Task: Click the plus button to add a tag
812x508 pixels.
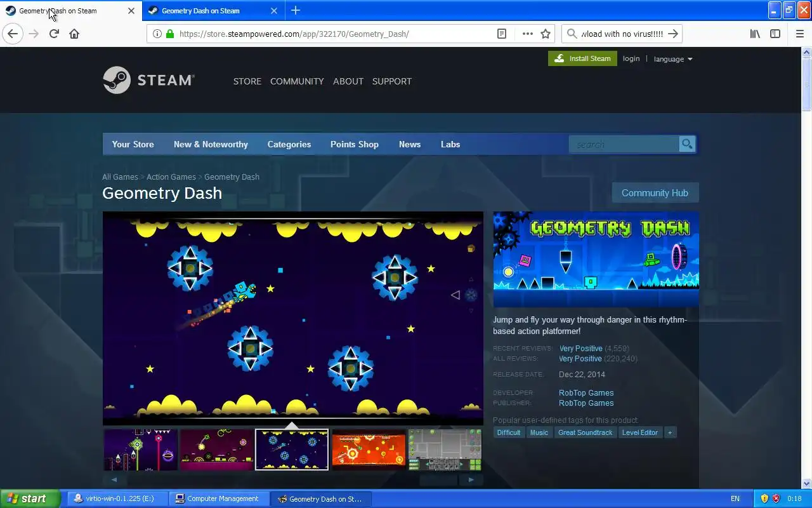Action: pos(670,432)
